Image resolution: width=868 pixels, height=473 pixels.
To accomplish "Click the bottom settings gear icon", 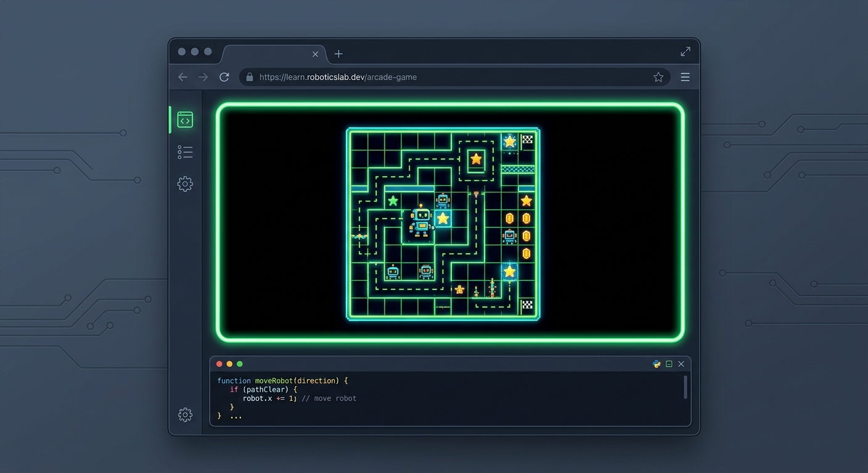I will 185,414.
